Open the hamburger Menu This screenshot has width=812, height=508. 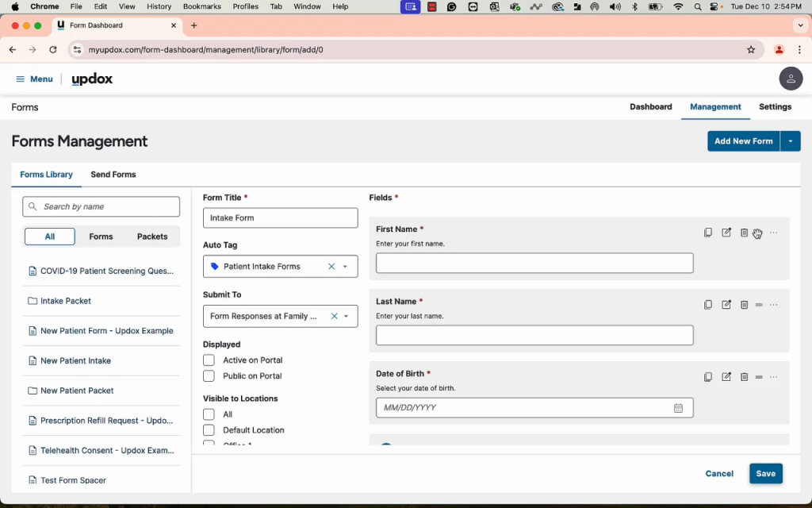coord(33,79)
